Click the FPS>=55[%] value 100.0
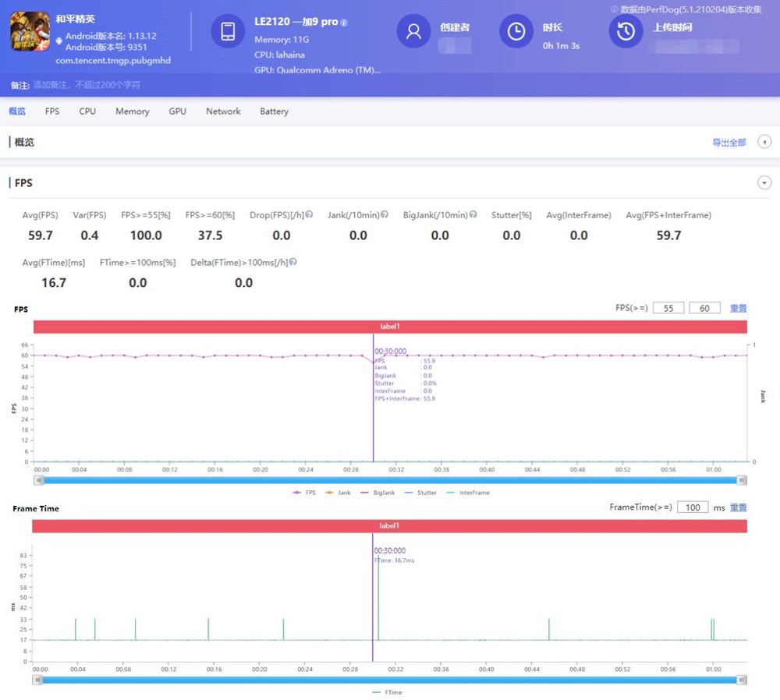Screen dimensions: 780x700 (147, 235)
